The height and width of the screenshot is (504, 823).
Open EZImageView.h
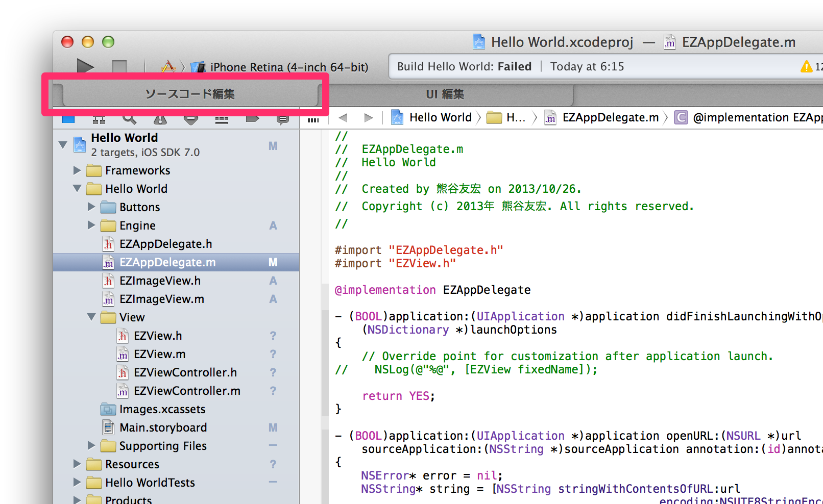coord(176,281)
